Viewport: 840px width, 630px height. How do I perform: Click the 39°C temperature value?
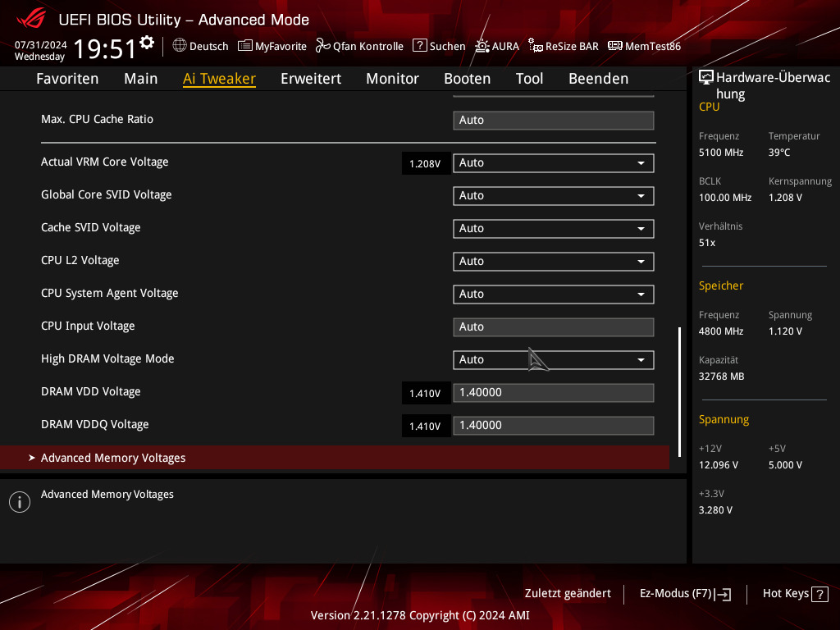[779, 152]
